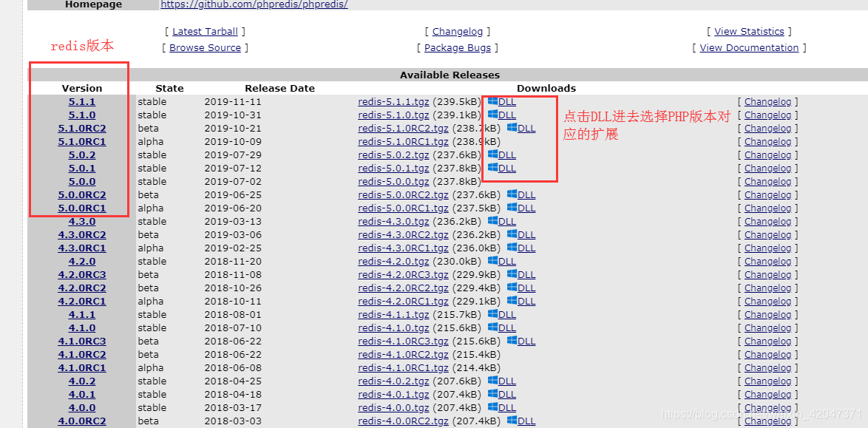Click Windows icon beside redis-4.2.0RC3 DLL
Image resolution: width=868 pixels, height=428 pixels.
click(x=512, y=274)
